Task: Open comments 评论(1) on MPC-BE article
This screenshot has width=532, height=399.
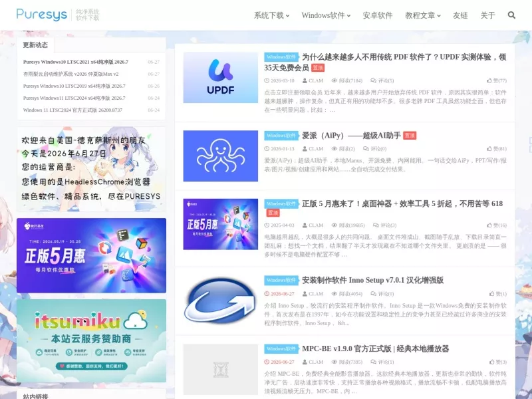Action: point(382,362)
